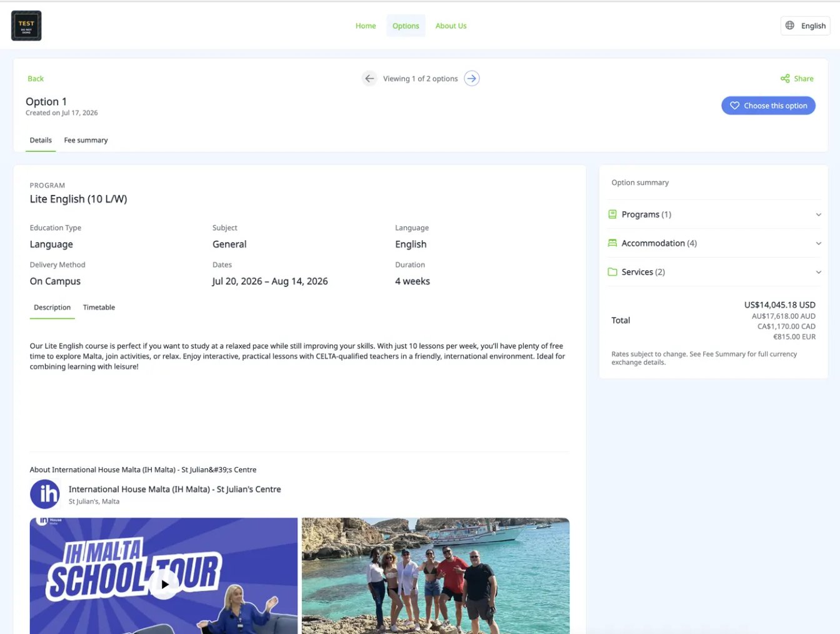This screenshot has height=634, width=840.
Task: Click the Lite English (10 L/W) title
Action: (78, 199)
